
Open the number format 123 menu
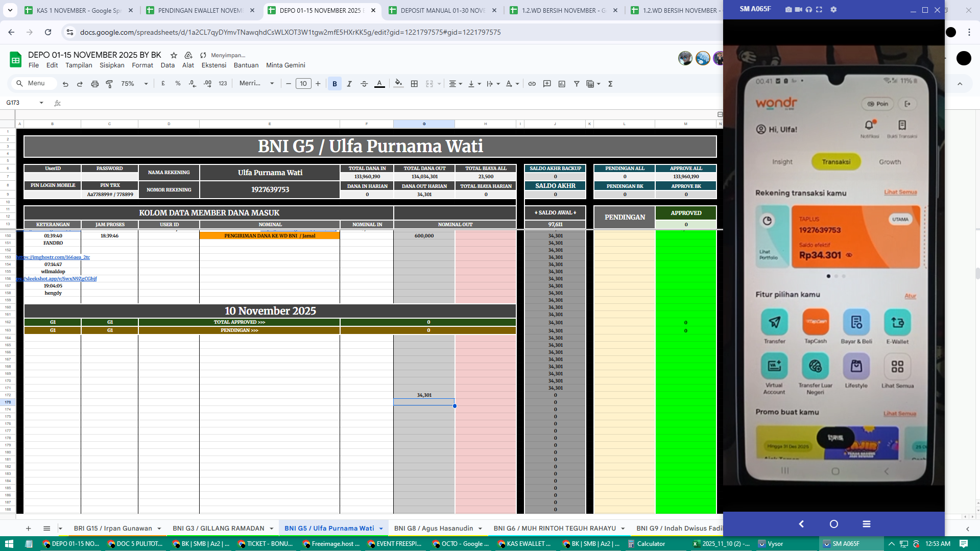click(x=223, y=84)
